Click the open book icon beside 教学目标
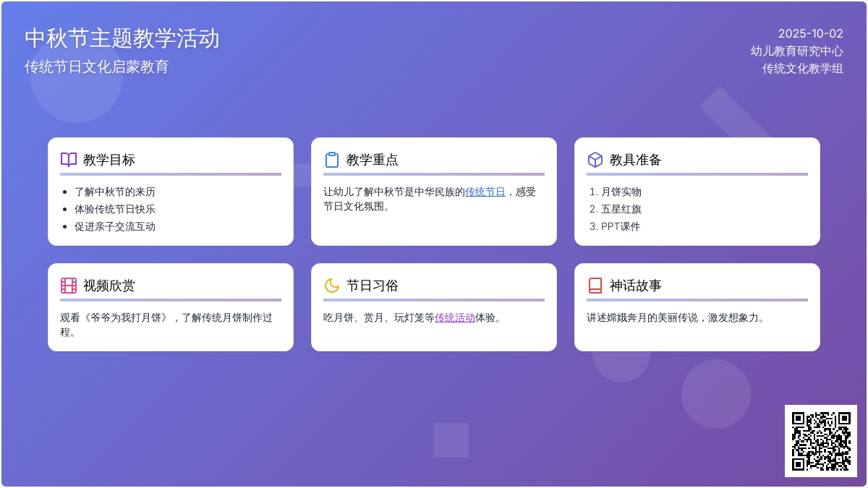Screen dimensions: 868x488 point(69,160)
